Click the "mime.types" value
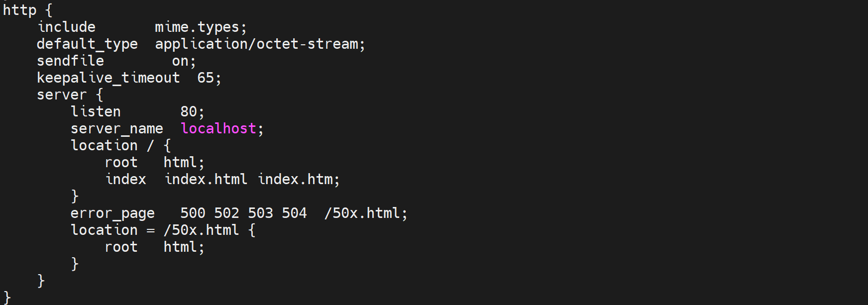 (197, 27)
